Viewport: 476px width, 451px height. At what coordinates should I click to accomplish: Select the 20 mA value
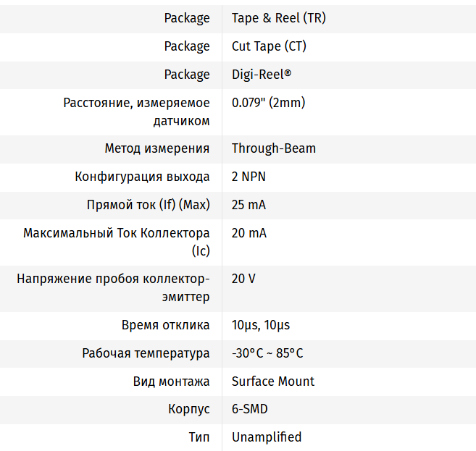249,233
